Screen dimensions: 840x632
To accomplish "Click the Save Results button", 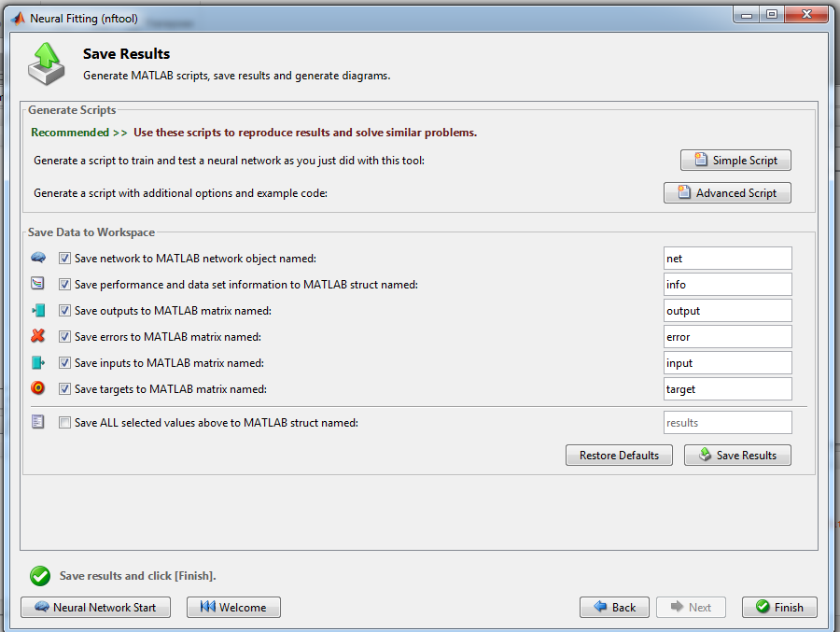I will (x=737, y=456).
